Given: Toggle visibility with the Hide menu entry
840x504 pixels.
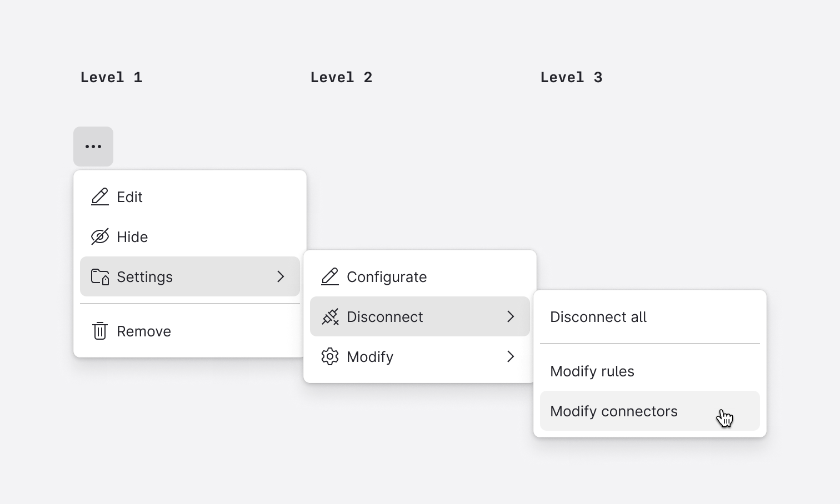Looking at the screenshot, I should pos(132,236).
